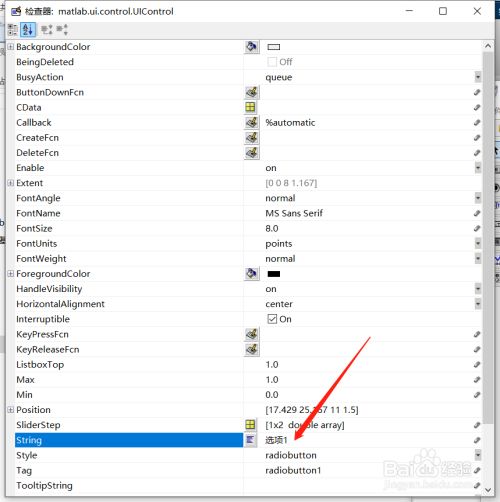
Task: Click the black ForegroundColor swatch
Action: tap(274, 274)
